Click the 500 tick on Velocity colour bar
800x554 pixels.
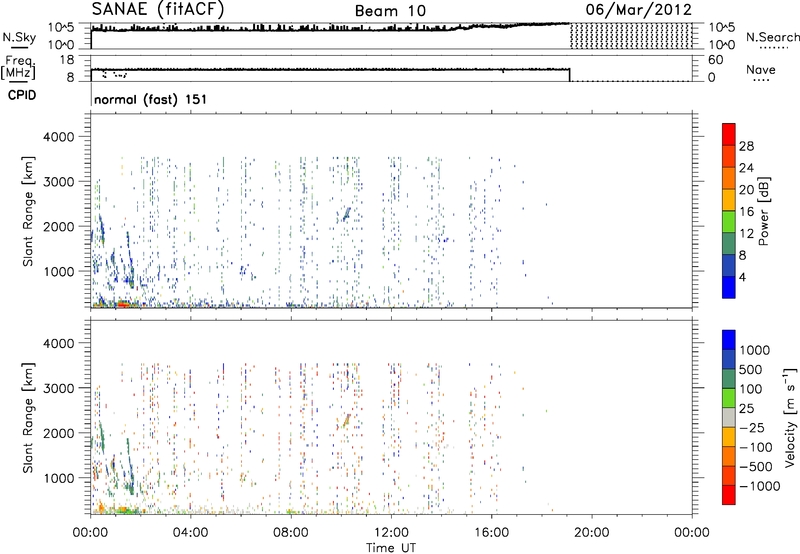(x=751, y=370)
